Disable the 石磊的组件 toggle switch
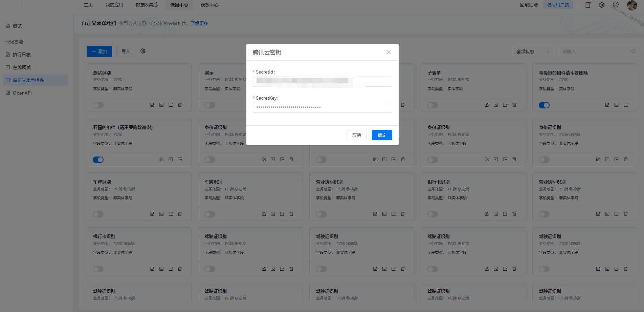Image resolution: width=644 pixels, height=312 pixels. pos(98,160)
